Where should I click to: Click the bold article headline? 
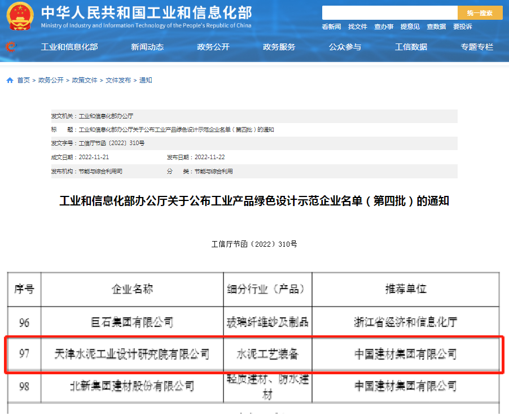tap(254, 201)
